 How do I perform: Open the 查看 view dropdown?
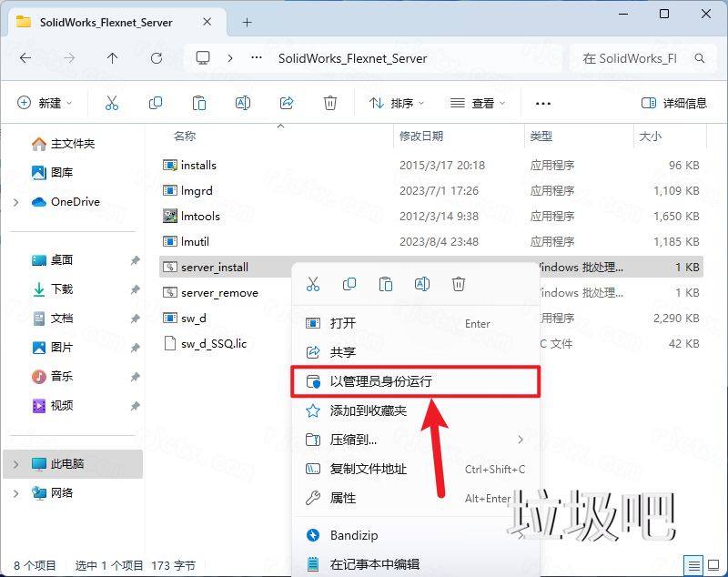[477, 103]
